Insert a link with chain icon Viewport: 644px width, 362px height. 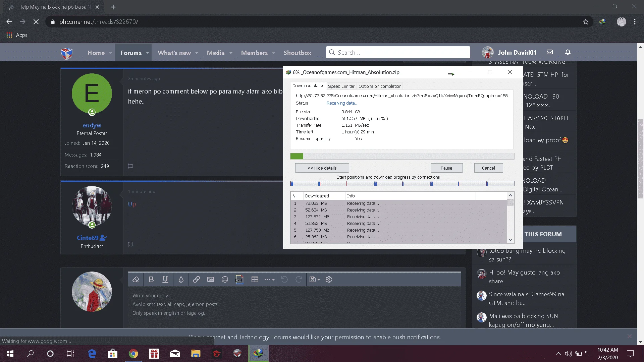[x=197, y=280]
